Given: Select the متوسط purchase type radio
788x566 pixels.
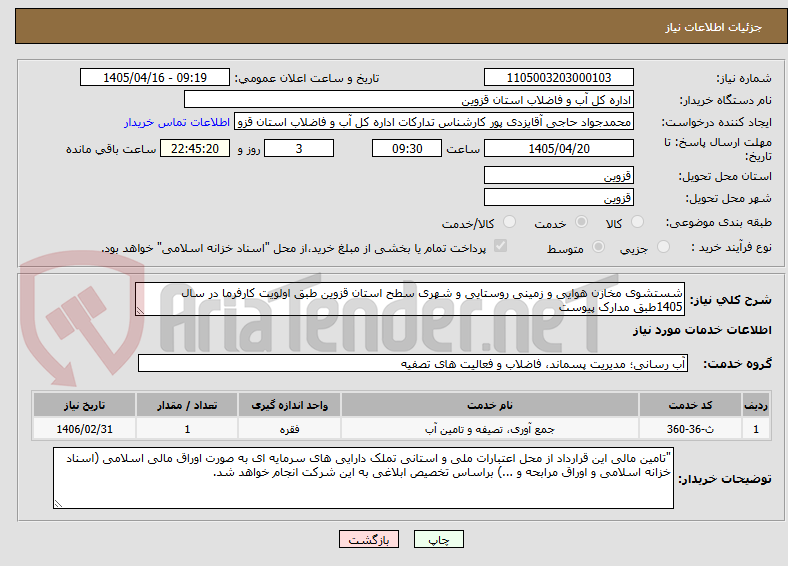Looking at the screenshot, I should tap(599, 247).
